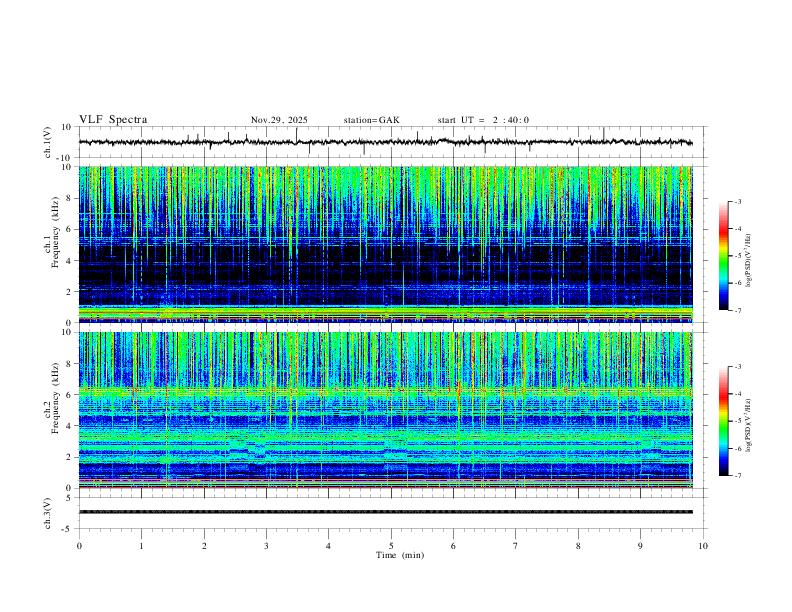
Task: Click the "-5" tick of the ch.3(V) axis
Action: 68,529
